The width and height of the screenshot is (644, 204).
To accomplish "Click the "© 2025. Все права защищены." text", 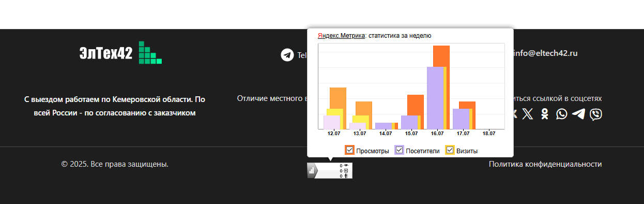I will click(115, 164).
